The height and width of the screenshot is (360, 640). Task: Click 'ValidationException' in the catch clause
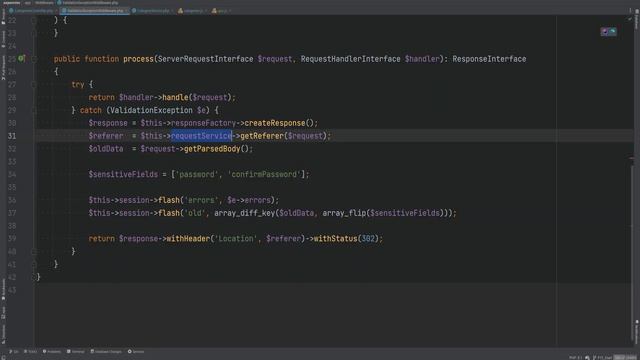151,110
